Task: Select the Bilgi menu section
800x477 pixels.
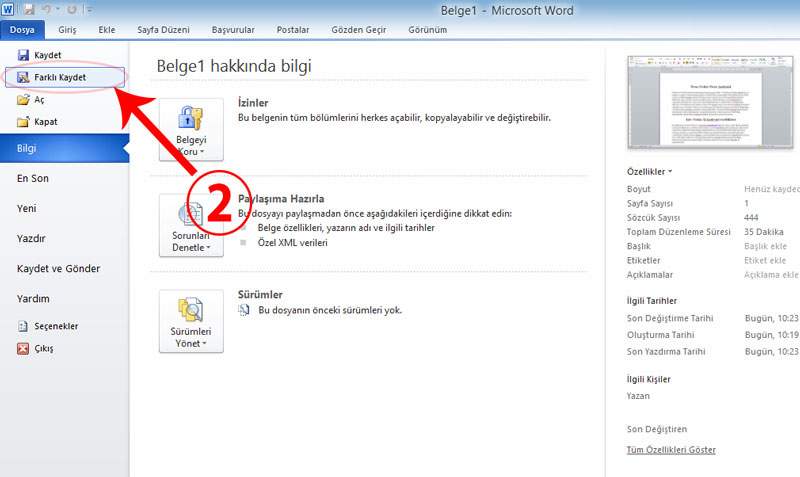Action: [x=64, y=148]
